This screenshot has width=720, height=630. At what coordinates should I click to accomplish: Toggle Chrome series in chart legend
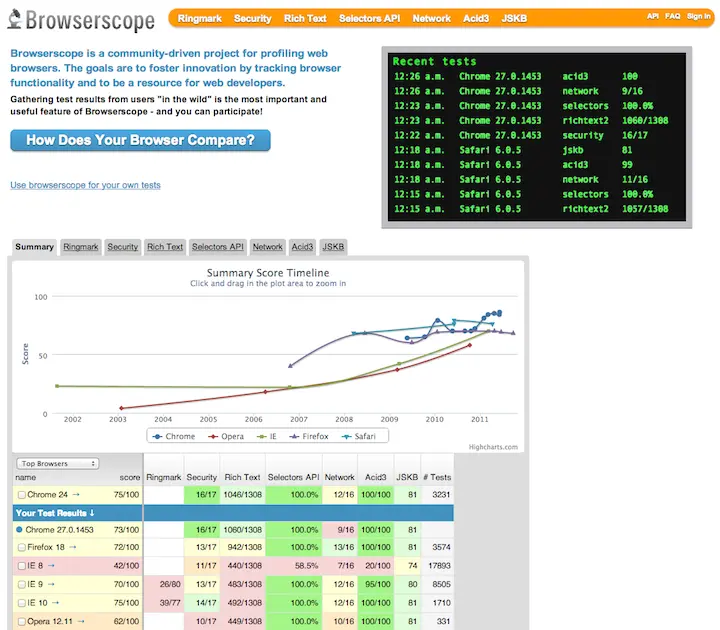[x=174, y=436]
